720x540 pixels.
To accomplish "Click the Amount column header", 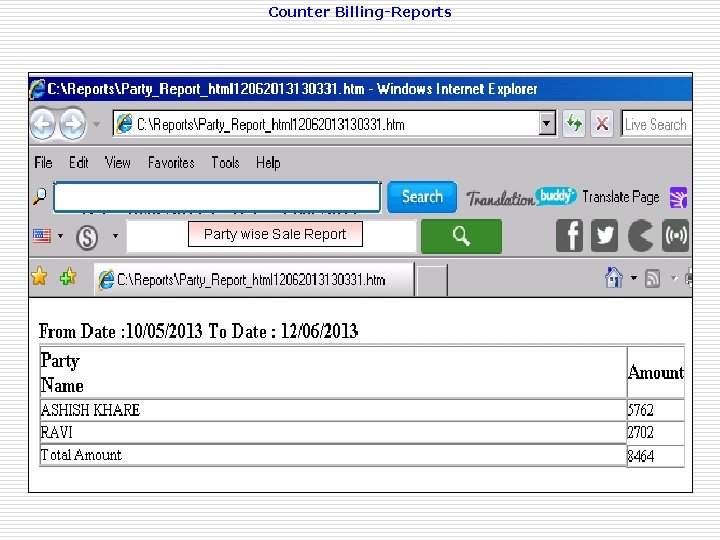I will [656, 372].
